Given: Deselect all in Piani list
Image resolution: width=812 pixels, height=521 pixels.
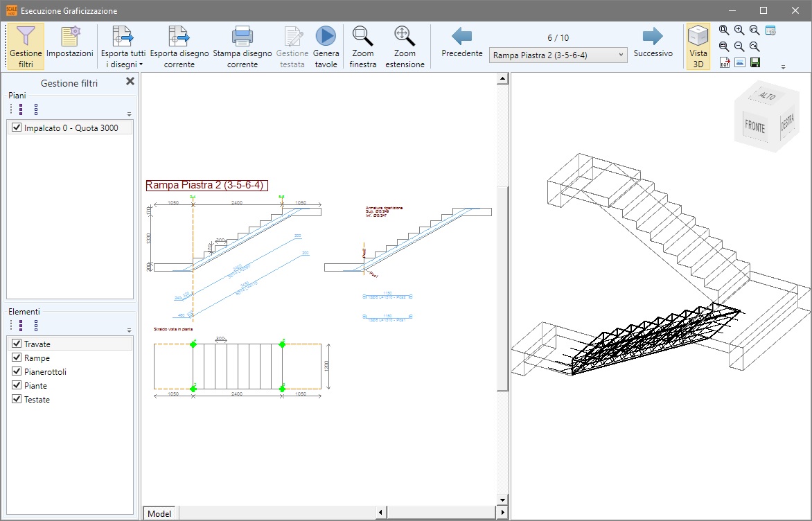Looking at the screenshot, I should (36, 109).
